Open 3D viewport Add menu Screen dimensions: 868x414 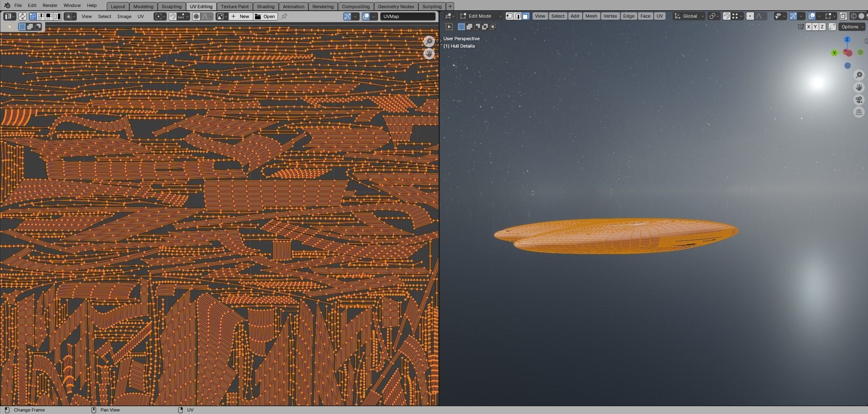pyautogui.click(x=575, y=16)
